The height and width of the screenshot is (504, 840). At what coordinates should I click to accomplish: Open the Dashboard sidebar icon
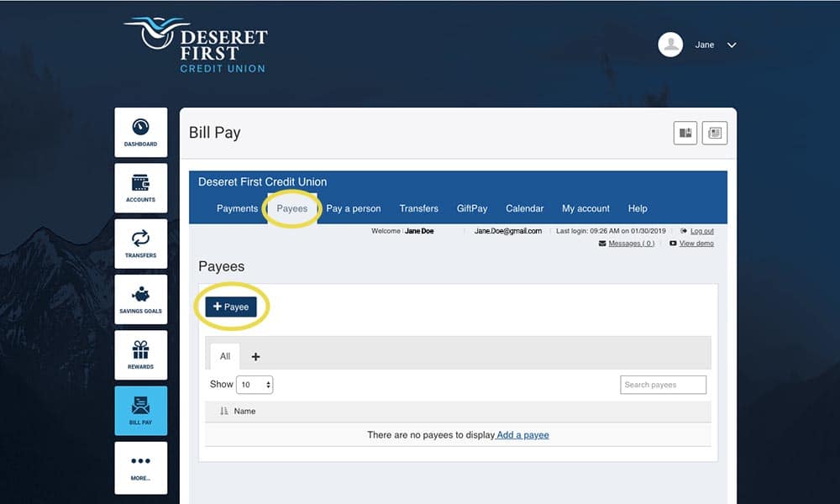click(x=140, y=132)
